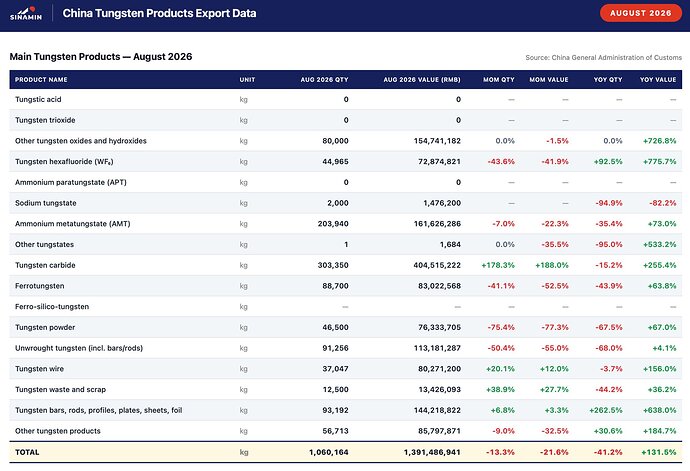Select the 'Ferro-silico-tungsten' row name
Viewport: 690px width, 471px height.
[52, 306]
